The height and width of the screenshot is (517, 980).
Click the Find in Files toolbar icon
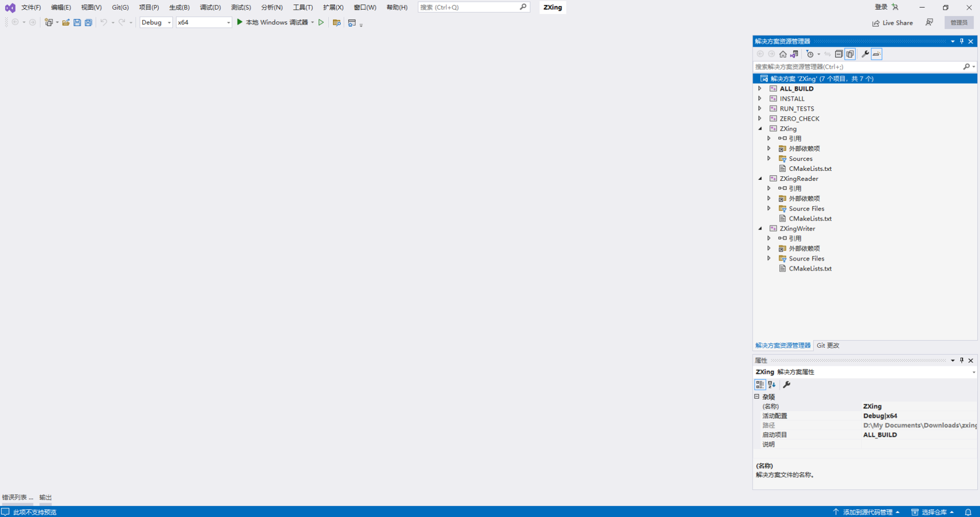[337, 22]
